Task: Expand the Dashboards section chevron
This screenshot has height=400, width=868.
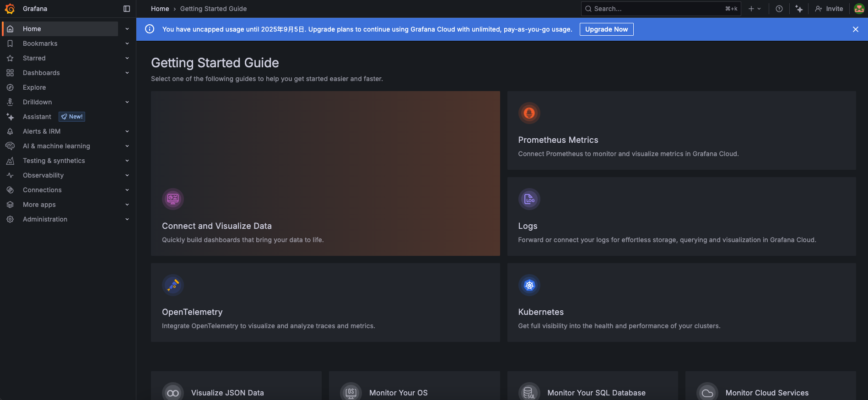Action: (127, 73)
